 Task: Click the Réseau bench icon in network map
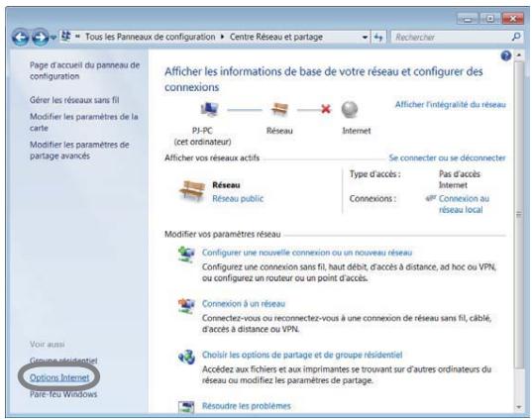point(279,110)
